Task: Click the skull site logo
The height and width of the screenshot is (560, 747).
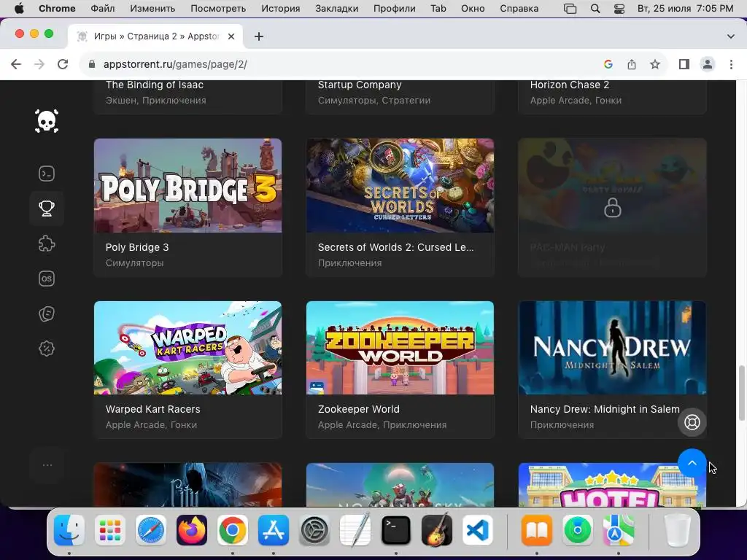Action: (47, 121)
